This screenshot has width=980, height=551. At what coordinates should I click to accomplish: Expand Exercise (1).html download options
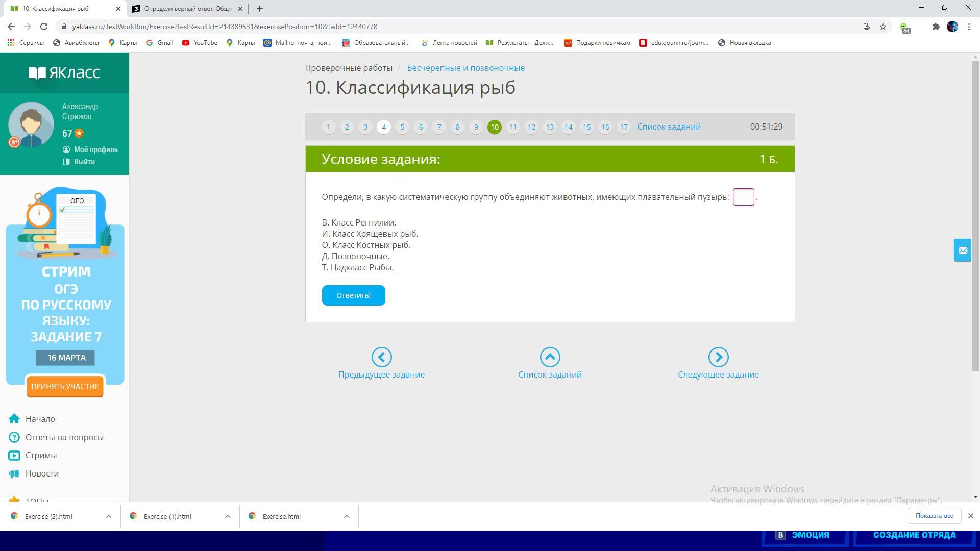tap(227, 516)
